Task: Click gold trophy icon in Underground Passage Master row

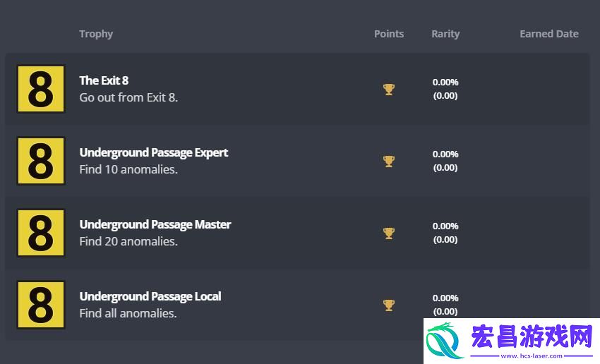Action: tap(389, 233)
